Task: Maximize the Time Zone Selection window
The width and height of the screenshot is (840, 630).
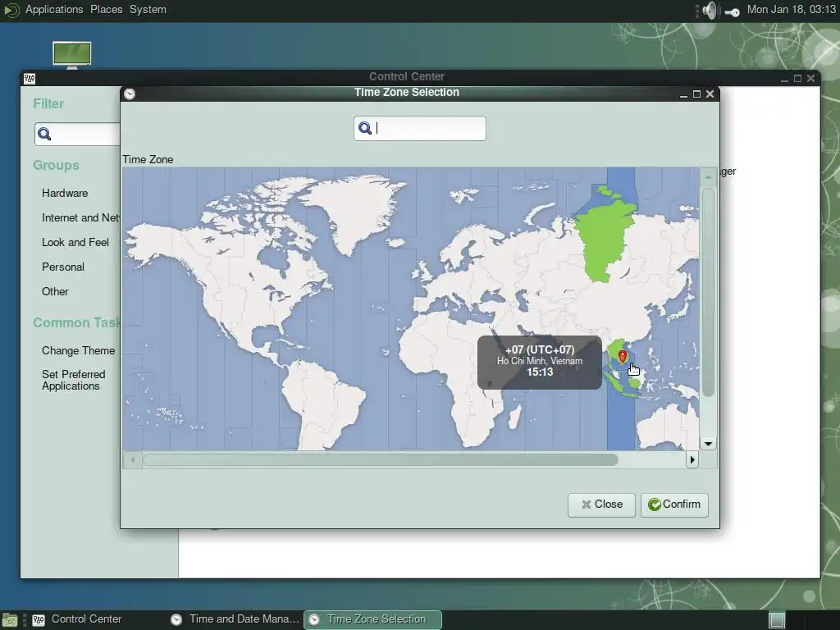Action: point(696,94)
